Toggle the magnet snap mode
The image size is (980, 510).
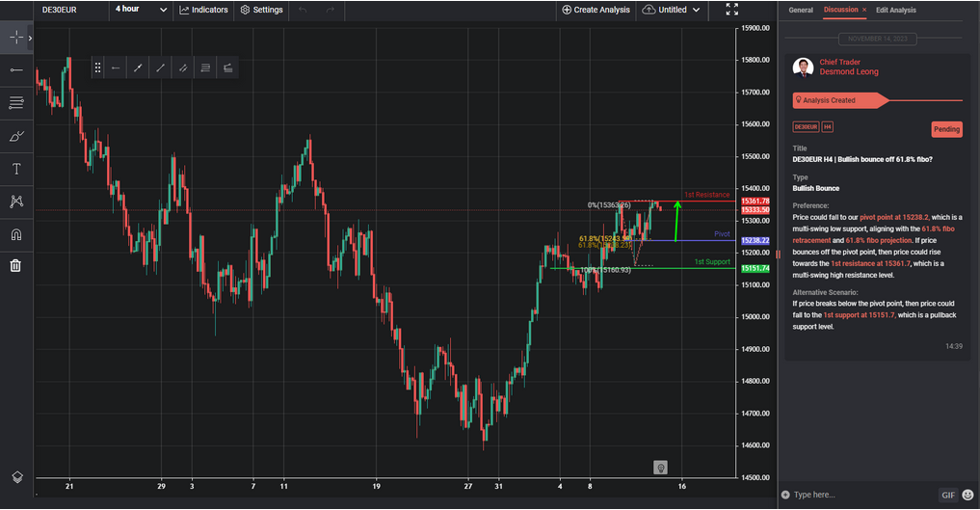[x=16, y=234]
